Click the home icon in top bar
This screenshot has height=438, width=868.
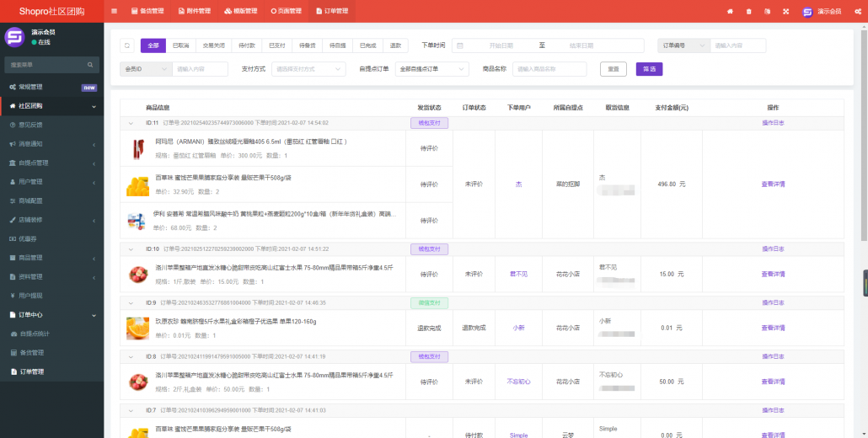pyautogui.click(x=730, y=11)
